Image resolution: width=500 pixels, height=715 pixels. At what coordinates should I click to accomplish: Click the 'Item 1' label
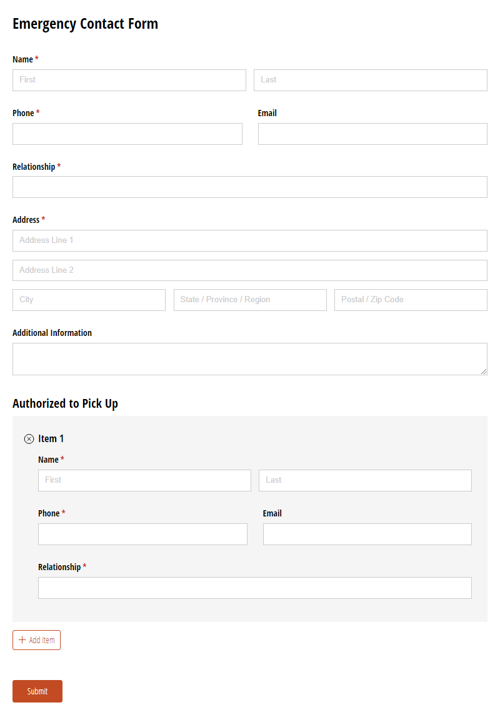point(51,439)
